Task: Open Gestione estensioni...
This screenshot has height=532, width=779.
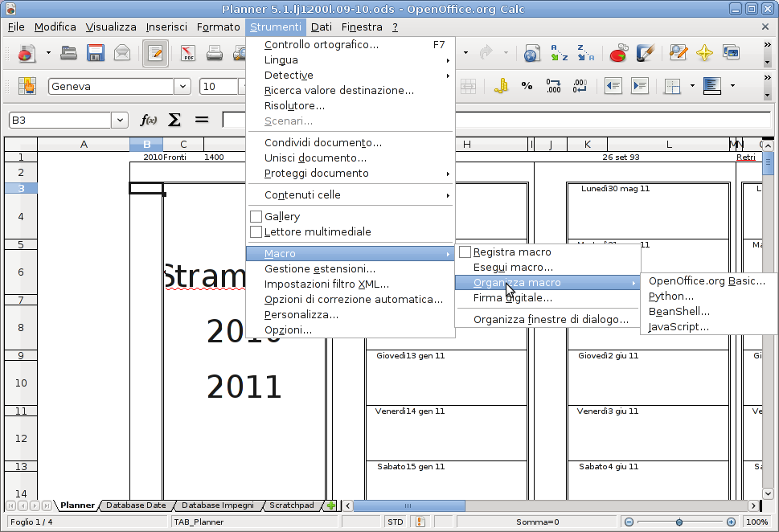Action: pyautogui.click(x=351, y=268)
